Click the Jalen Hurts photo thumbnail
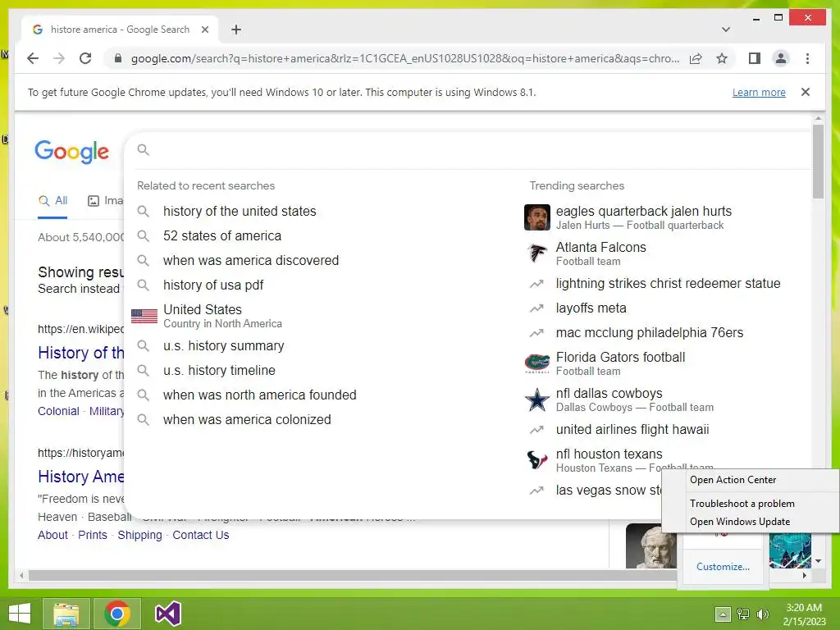This screenshot has width=840, height=630. 536,217
